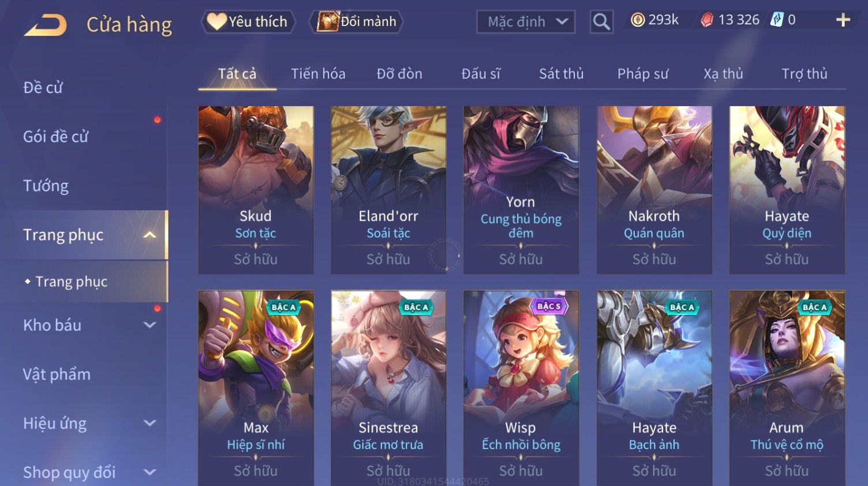868x486 pixels.
Task: Switch to the Pháp sư tab
Action: pos(642,74)
